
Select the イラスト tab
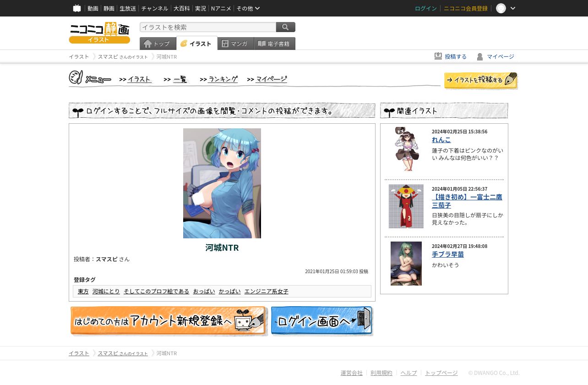click(x=197, y=44)
